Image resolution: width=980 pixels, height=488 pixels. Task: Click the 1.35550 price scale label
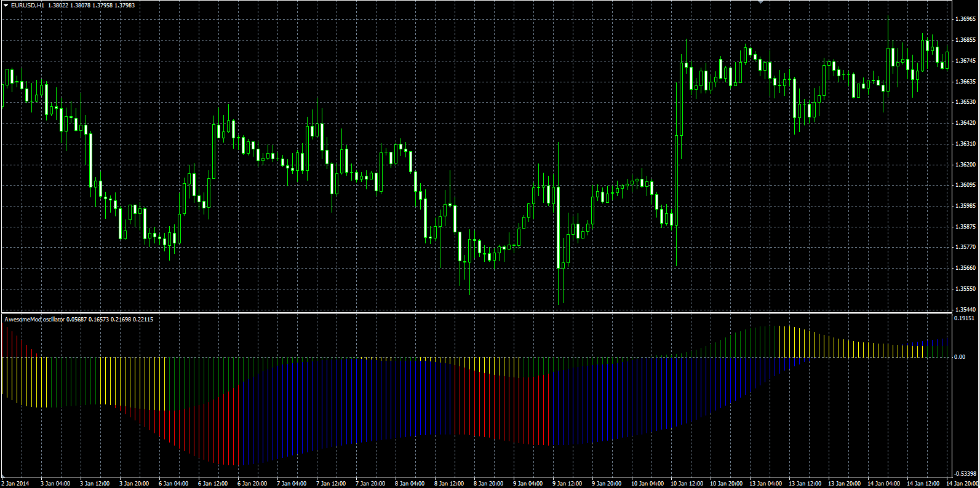tap(965, 289)
